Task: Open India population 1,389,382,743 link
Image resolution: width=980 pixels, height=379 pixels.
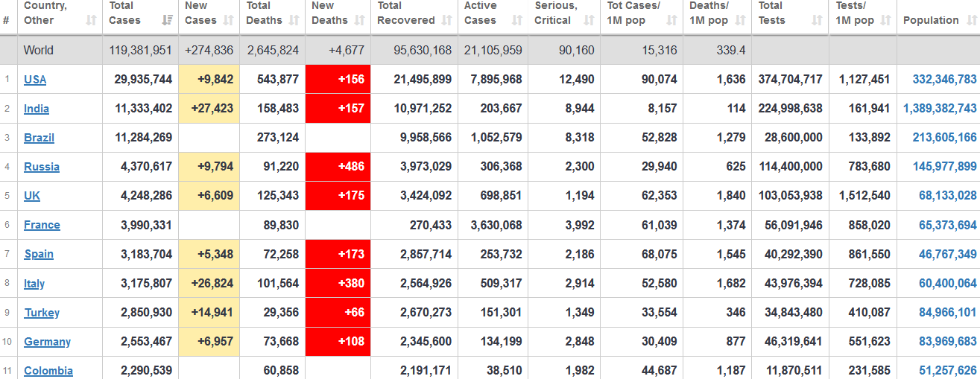Action: (940, 109)
